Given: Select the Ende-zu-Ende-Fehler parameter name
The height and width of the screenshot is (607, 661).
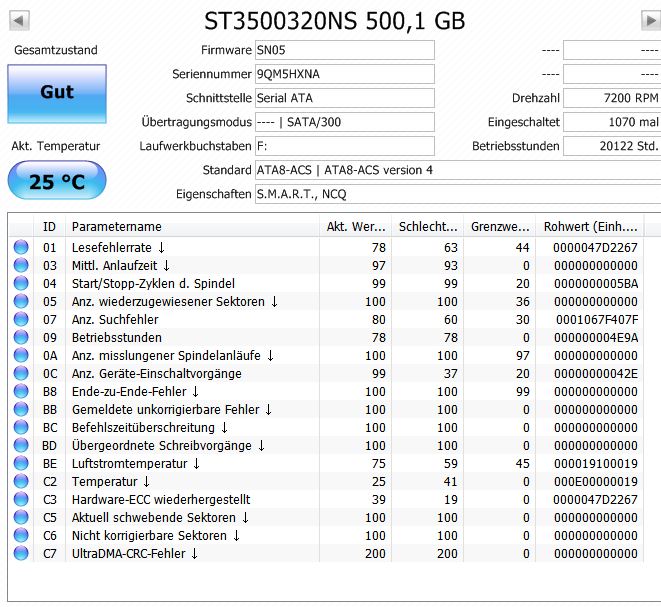Looking at the screenshot, I should tap(135, 392).
